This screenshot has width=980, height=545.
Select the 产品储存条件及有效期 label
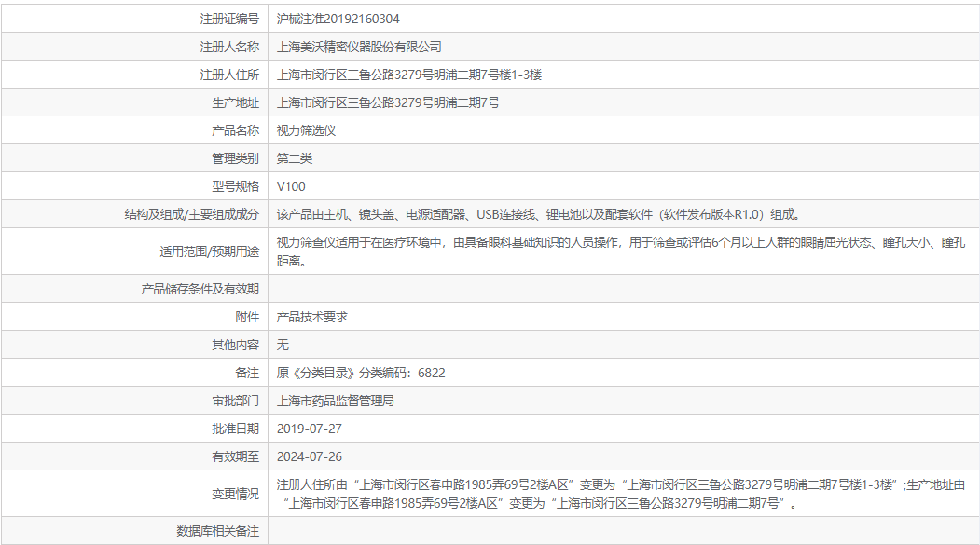(200, 289)
